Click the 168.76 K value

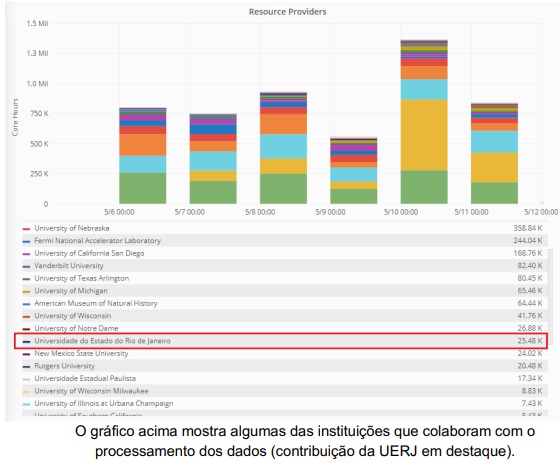(x=528, y=253)
